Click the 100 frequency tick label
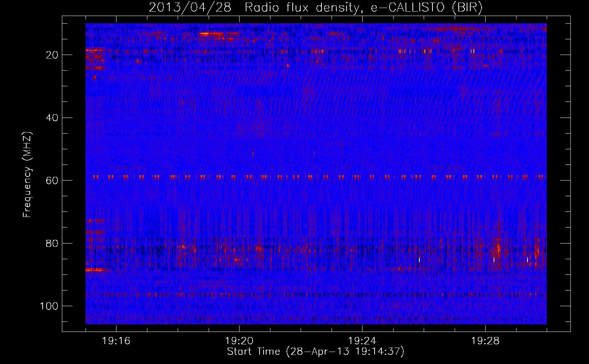This screenshot has width=589, height=364. coord(49,306)
